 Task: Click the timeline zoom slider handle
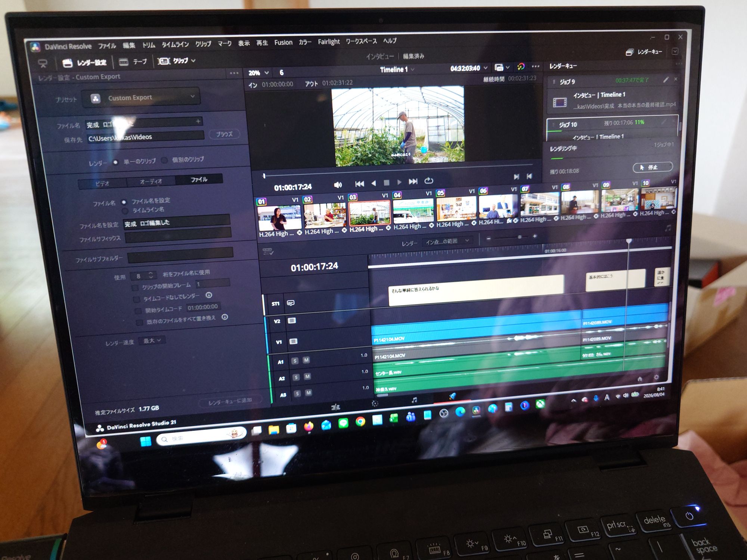(519, 237)
